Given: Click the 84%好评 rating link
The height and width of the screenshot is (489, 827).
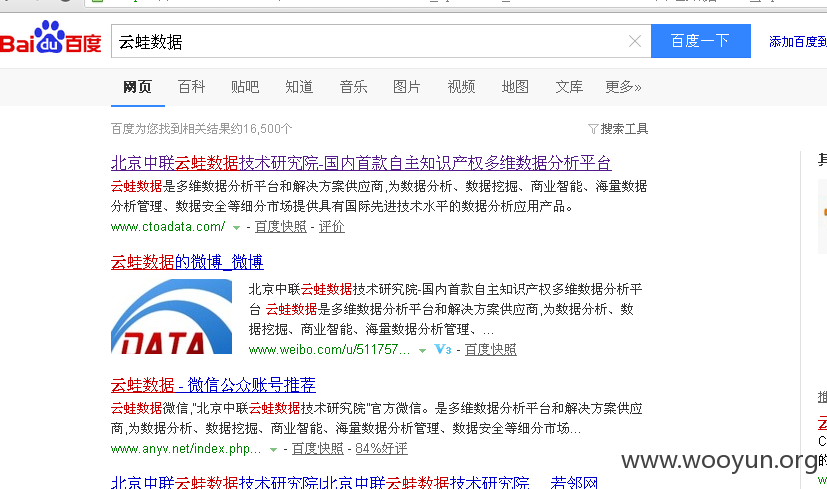Looking at the screenshot, I should point(381,449).
